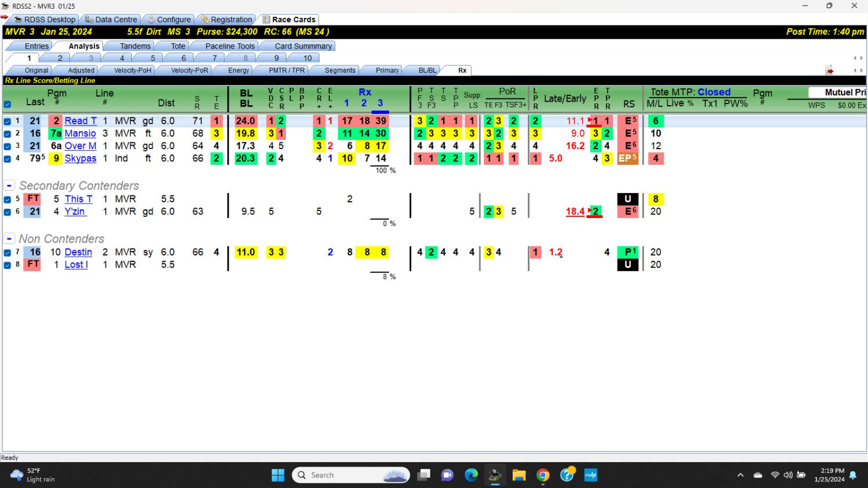Switch to the Entries sub-tab
This screenshot has height=488, width=868.
[x=36, y=46]
